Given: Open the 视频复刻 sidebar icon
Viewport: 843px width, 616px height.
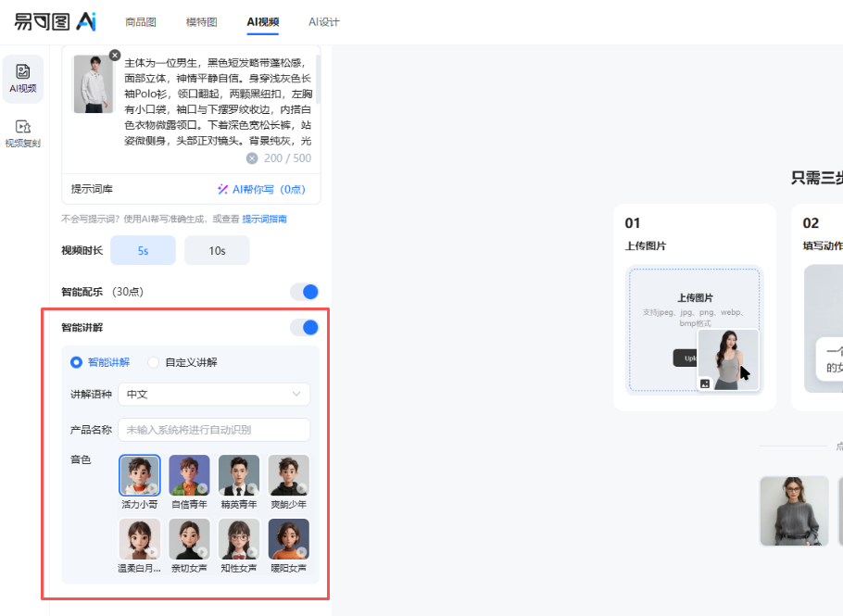Looking at the screenshot, I should [x=23, y=132].
